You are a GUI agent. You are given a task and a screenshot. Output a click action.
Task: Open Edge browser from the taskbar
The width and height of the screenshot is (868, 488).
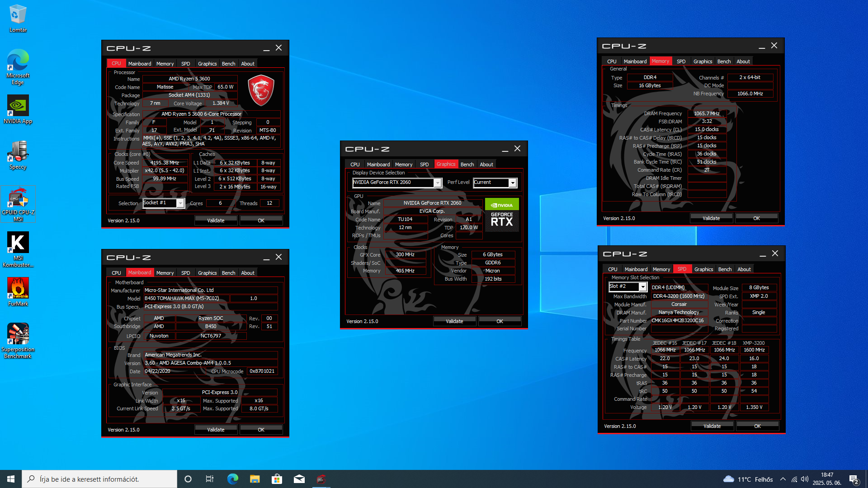pyautogui.click(x=232, y=479)
